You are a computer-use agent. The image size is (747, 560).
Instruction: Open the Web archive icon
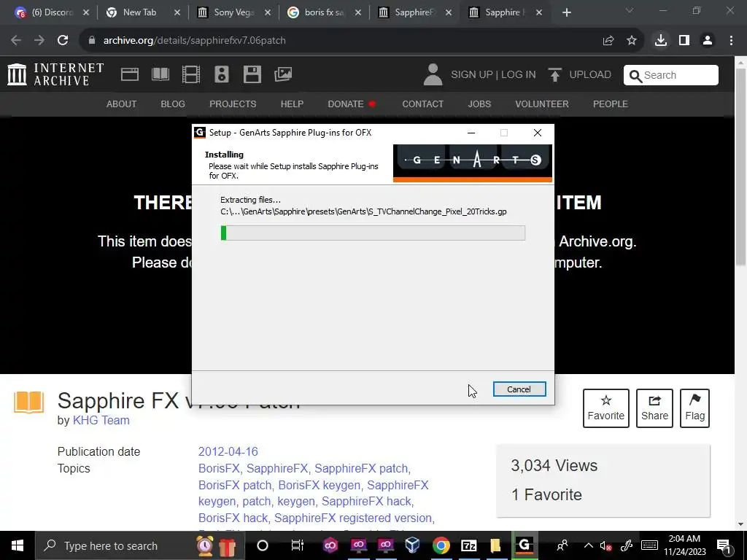click(130, 74)
